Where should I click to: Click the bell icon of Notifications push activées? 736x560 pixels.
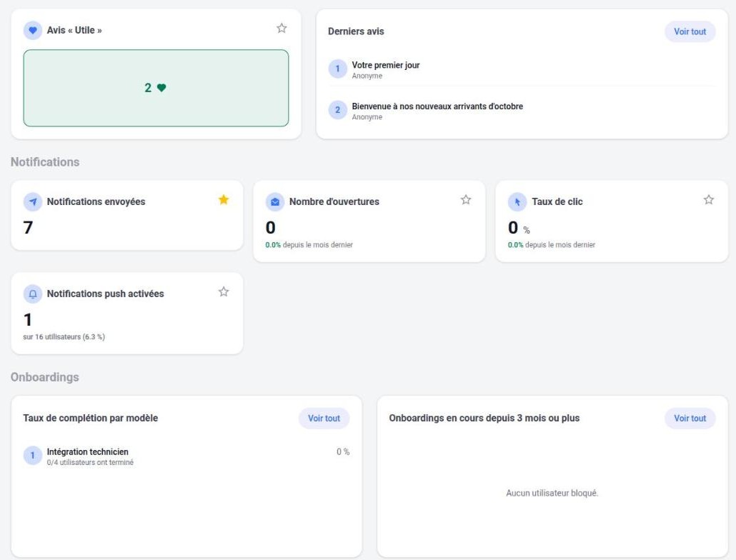coord(33,294)
